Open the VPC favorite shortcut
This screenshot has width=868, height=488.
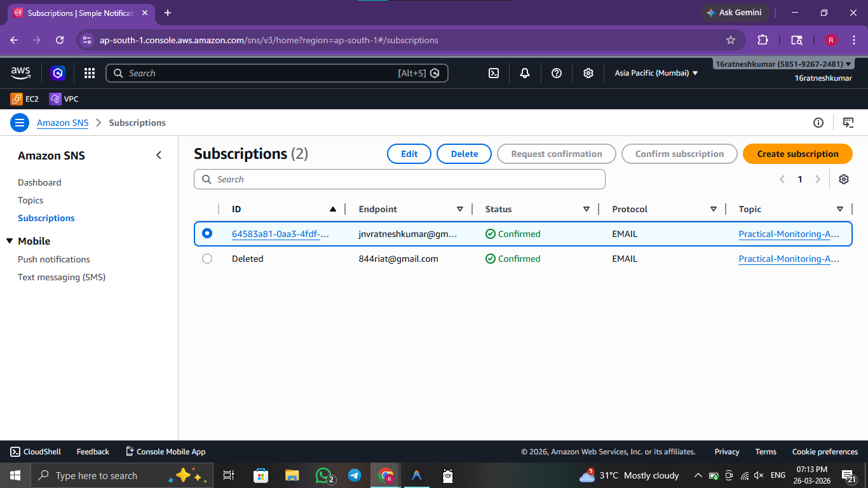click(64, 99)
